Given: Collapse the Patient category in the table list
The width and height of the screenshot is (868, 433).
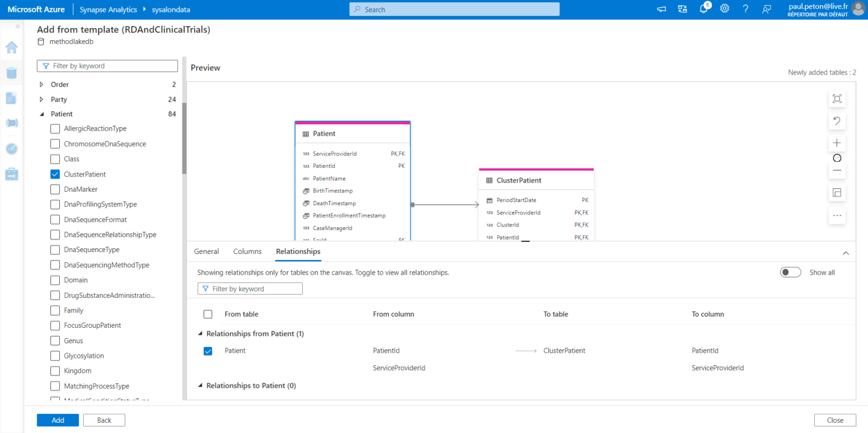Looking at the screenshot, I should (41, 114).
